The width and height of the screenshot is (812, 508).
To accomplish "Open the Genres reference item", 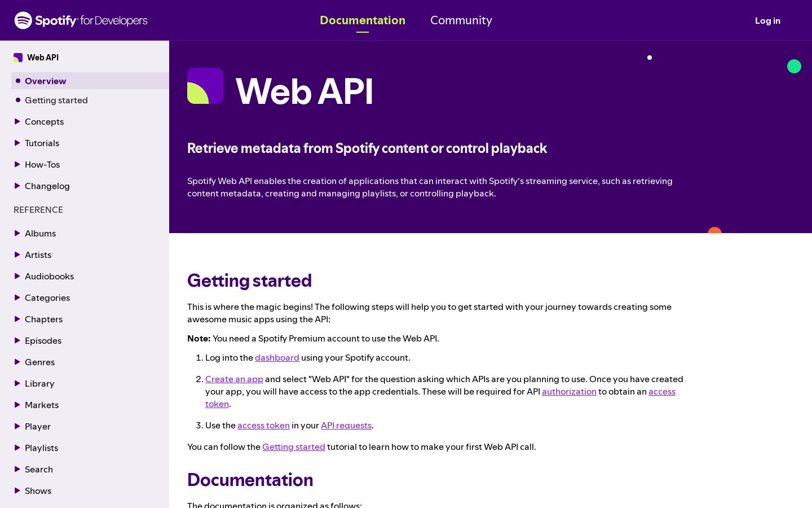I will pyautogui.click(x=39, y=362).
